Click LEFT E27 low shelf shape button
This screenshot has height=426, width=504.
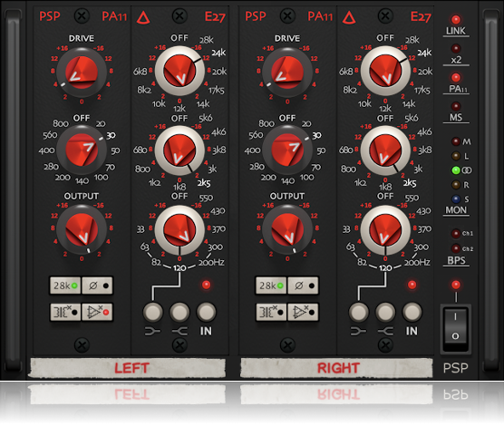click(x=152, y=312)
